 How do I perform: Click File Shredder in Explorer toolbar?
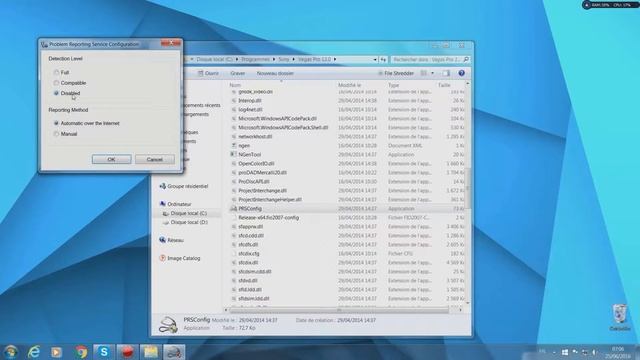pos(396,73)
